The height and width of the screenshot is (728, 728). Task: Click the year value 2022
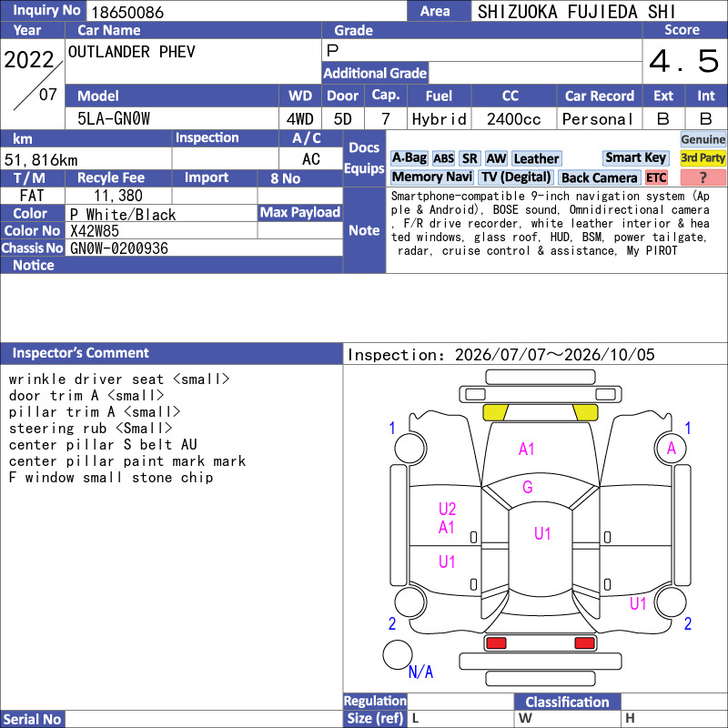(x=29, y=60)
